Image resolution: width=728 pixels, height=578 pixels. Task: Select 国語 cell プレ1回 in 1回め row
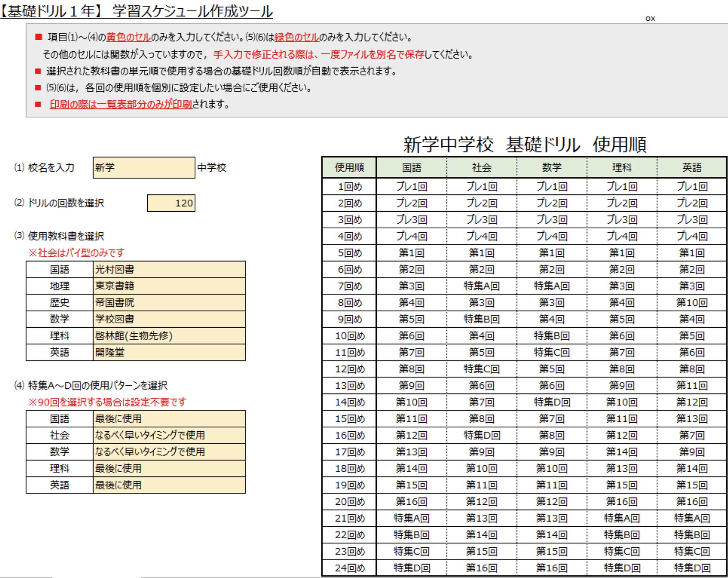(412, 187)
